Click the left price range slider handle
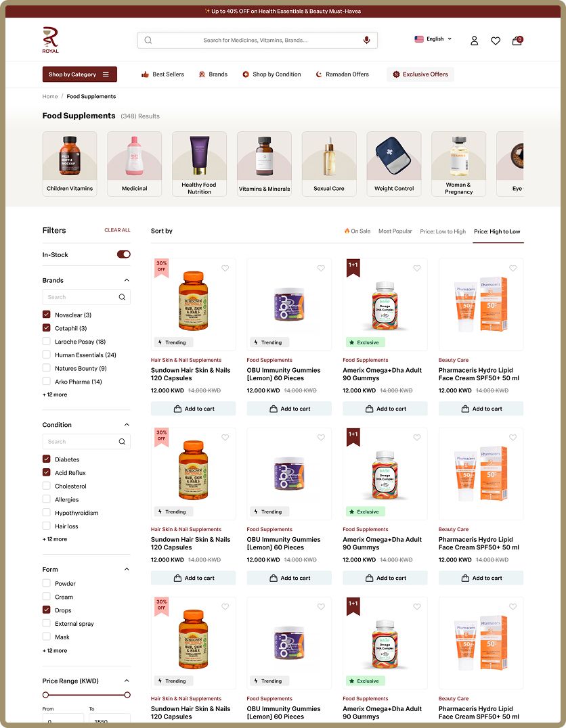 [x=45, y=695]
